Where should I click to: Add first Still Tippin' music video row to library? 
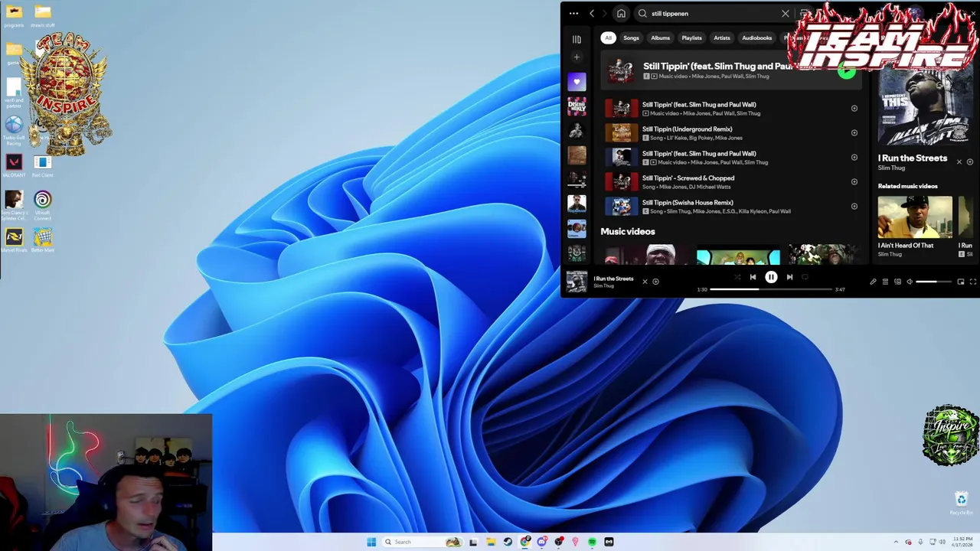pos(854,108)
